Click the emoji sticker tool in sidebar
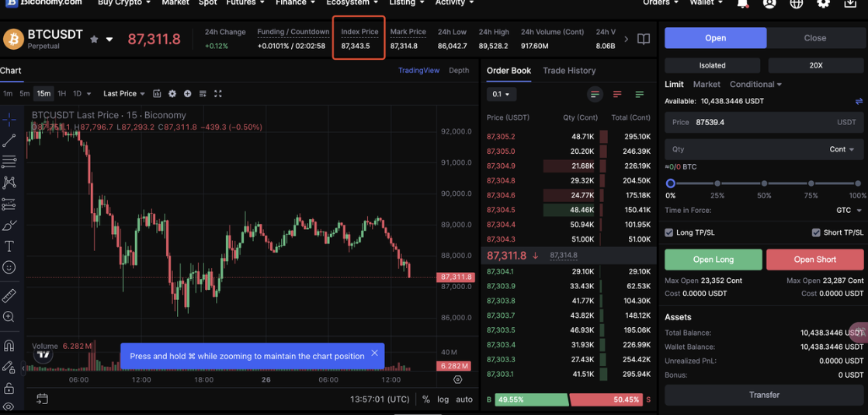The width and height of the screenshot is (868, 415). tap(9, 267)
